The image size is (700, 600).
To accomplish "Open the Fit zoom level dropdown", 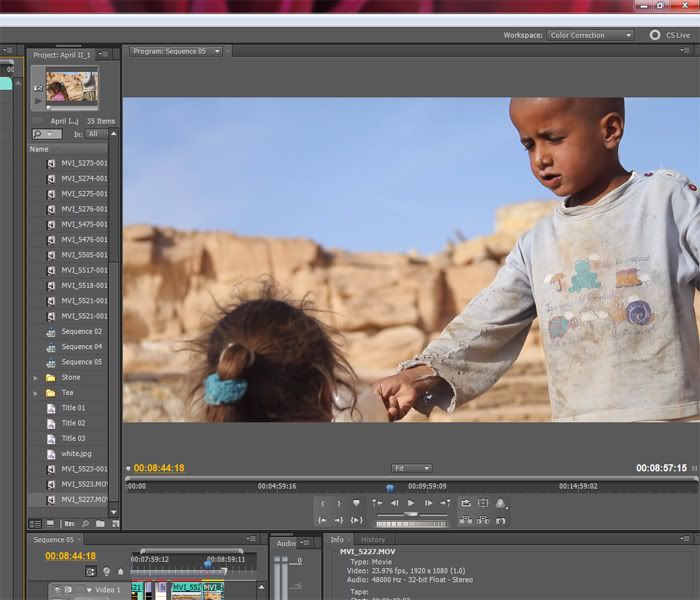I will coord(411,468).
